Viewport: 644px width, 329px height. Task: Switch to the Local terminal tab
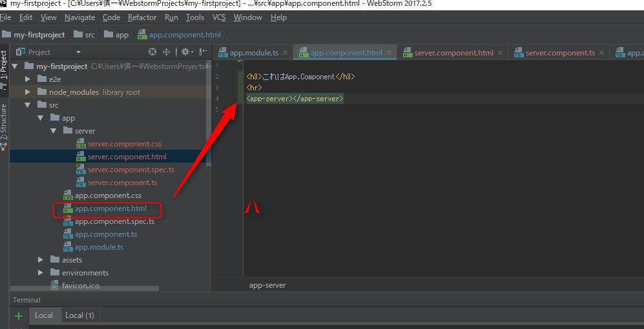point(43,315)
